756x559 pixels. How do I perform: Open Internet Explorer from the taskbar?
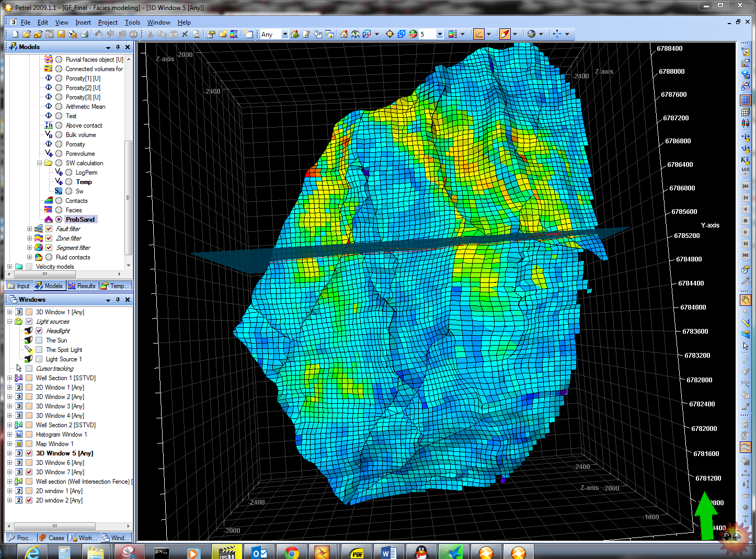(32, 552)
